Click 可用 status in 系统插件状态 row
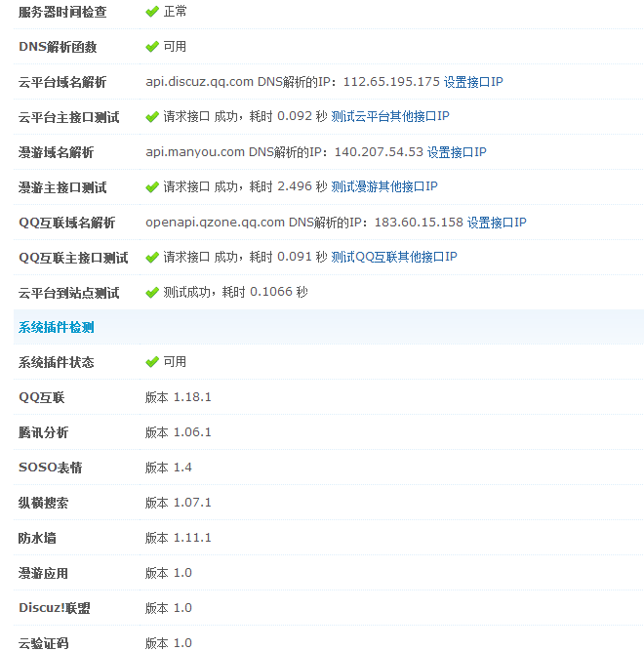 click(x=175, y=362)
